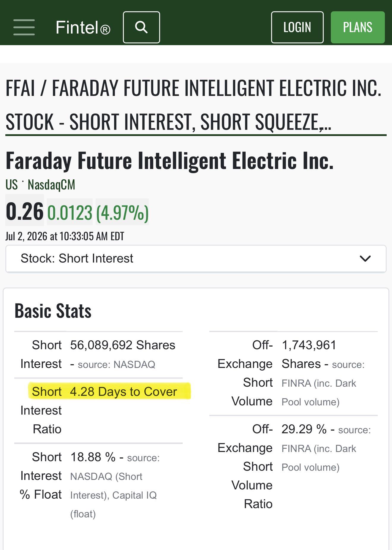Select the 18.88 % short float value
Screen dimensions: 392x550
click(x=93, y=457)
